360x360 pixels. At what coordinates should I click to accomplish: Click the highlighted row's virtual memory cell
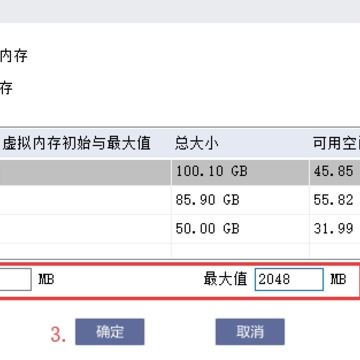tap(85, 172)
